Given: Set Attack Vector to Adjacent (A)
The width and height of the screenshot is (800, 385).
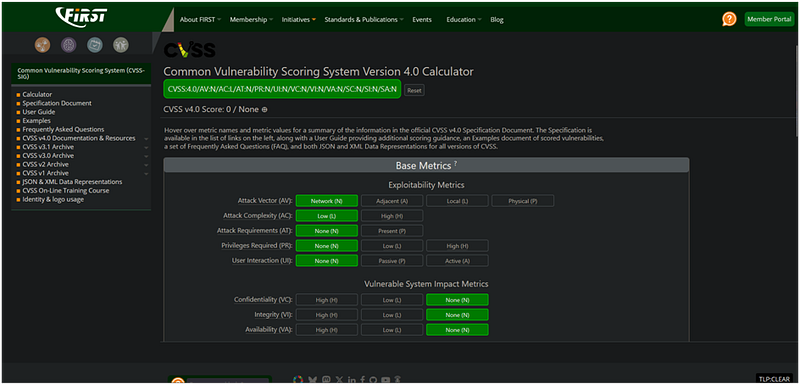Looking at the screenshot, I should point(392,201).
